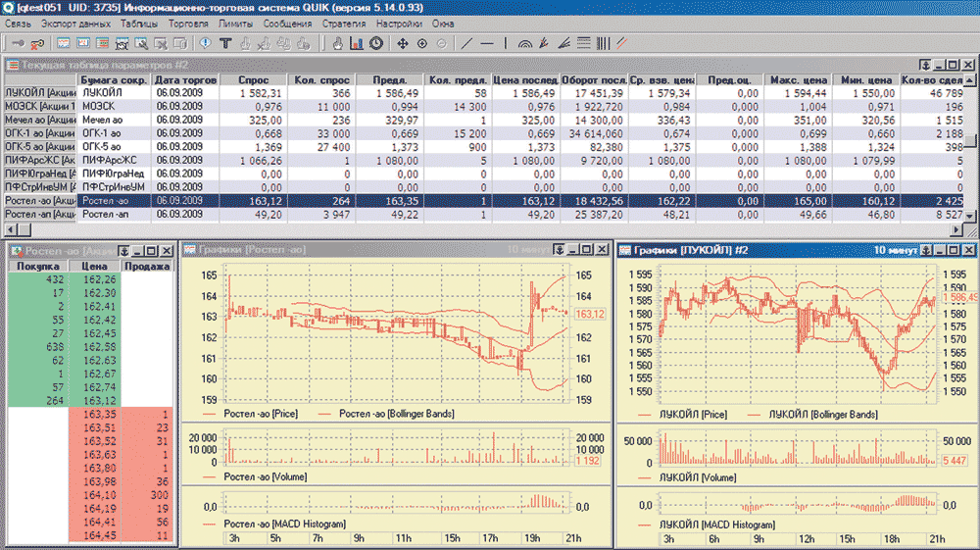Viewport: 980px width, 550px height.
Task: Click the grayed zoom out circle-minus icon
Action: (x=441, y=44)
